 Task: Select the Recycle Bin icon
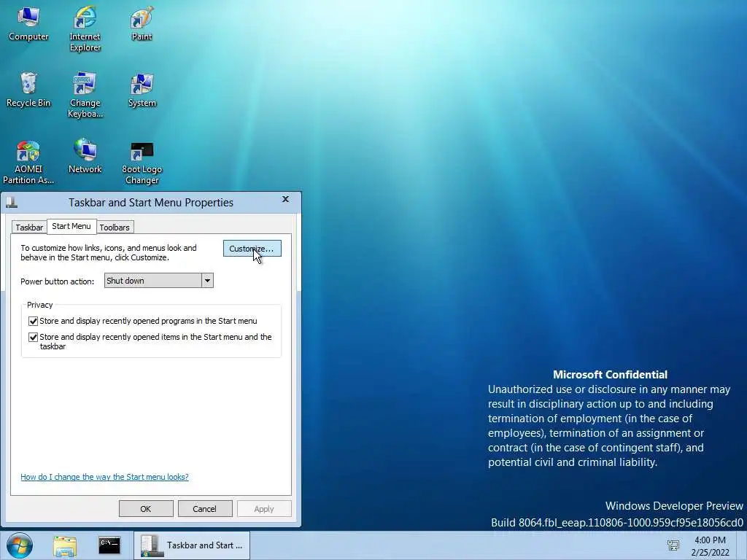point(28,90)
